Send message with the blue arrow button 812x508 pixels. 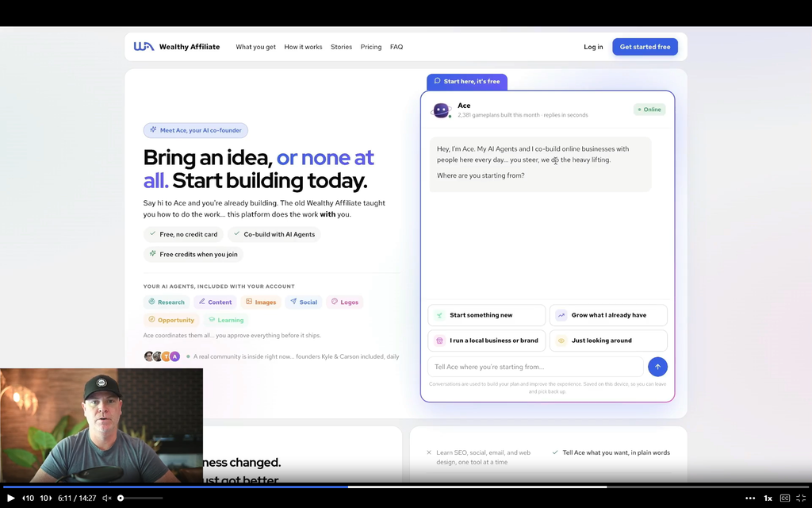click(657, 367)
